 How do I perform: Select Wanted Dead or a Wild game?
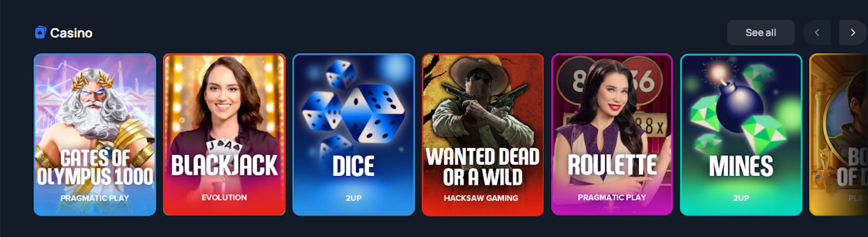[x=483, y=135]
